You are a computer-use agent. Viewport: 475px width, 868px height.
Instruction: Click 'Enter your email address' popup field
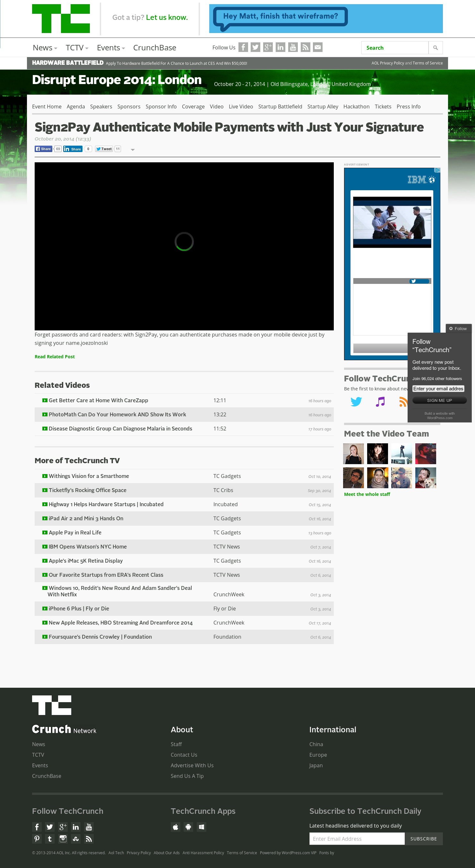click(438, 388)
